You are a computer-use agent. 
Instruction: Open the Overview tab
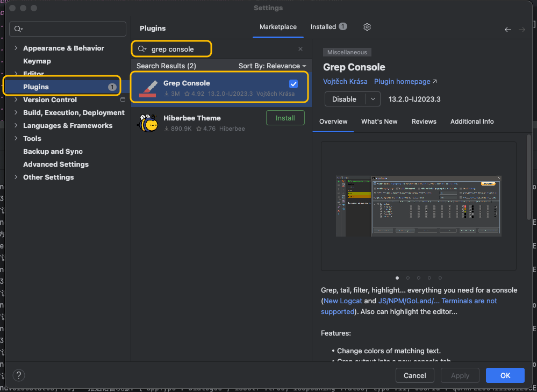[x=333, y=122]
